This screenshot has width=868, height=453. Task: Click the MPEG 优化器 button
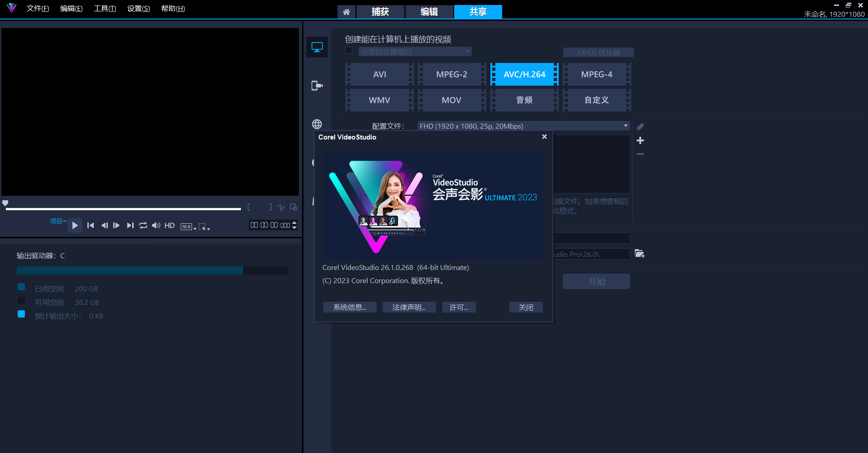[x=599, y=53]
